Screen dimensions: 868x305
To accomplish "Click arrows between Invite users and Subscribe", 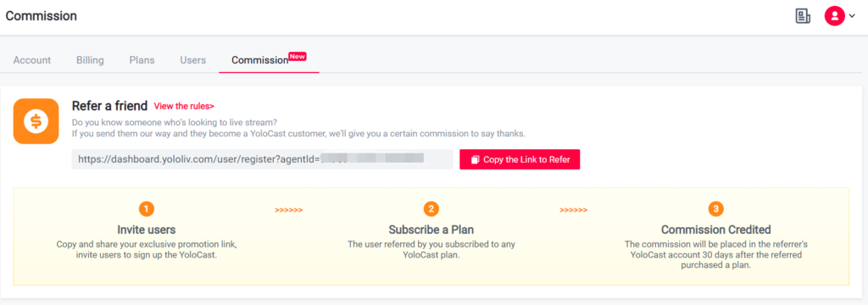I will [289, 210].
